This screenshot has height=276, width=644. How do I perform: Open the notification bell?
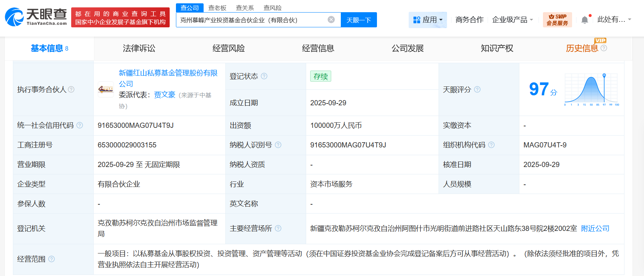pos(585,20)
